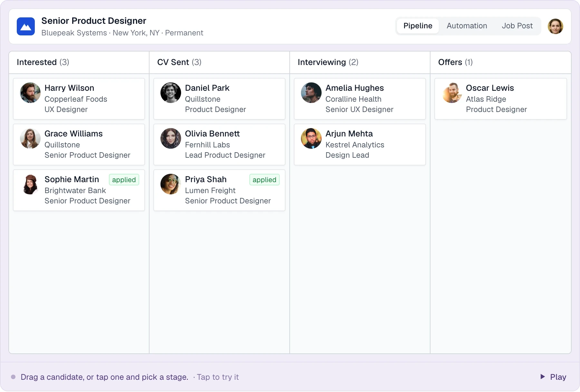Click Grace Williams' avatar photo
The height and width of the screenshot is (392, 580).
click(x=30, y=138)
